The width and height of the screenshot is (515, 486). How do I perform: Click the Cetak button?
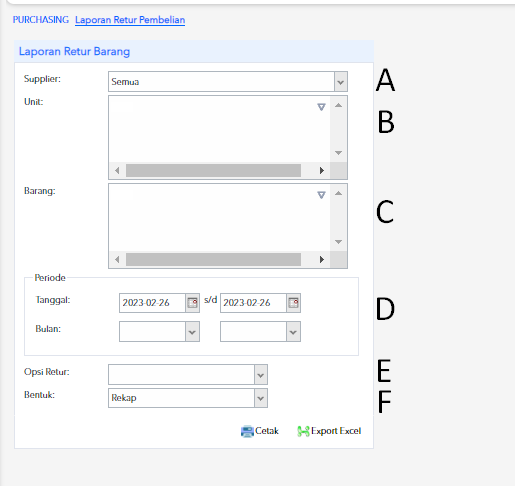coord(260,431)
